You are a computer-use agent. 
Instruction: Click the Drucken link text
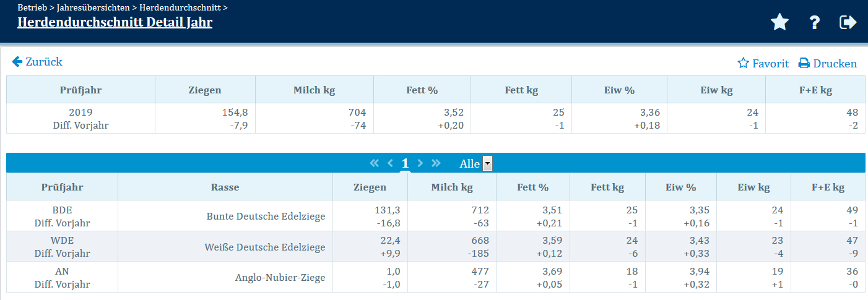835,64
